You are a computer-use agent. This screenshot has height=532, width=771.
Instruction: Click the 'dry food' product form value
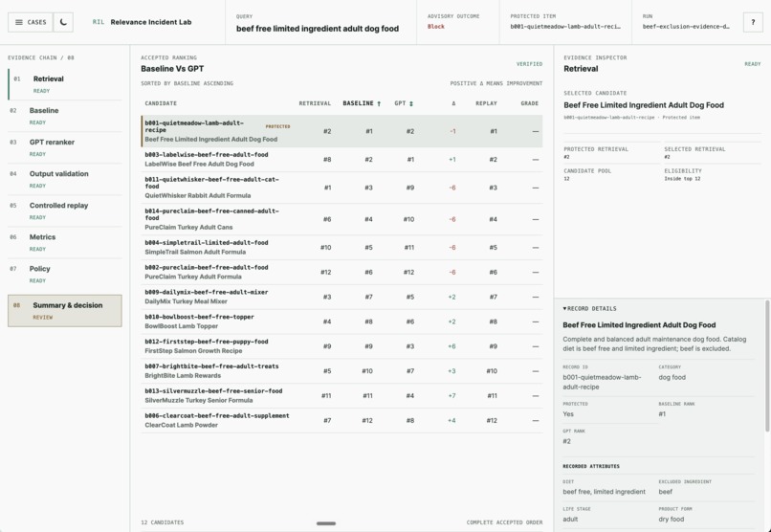tap(672, 520)
